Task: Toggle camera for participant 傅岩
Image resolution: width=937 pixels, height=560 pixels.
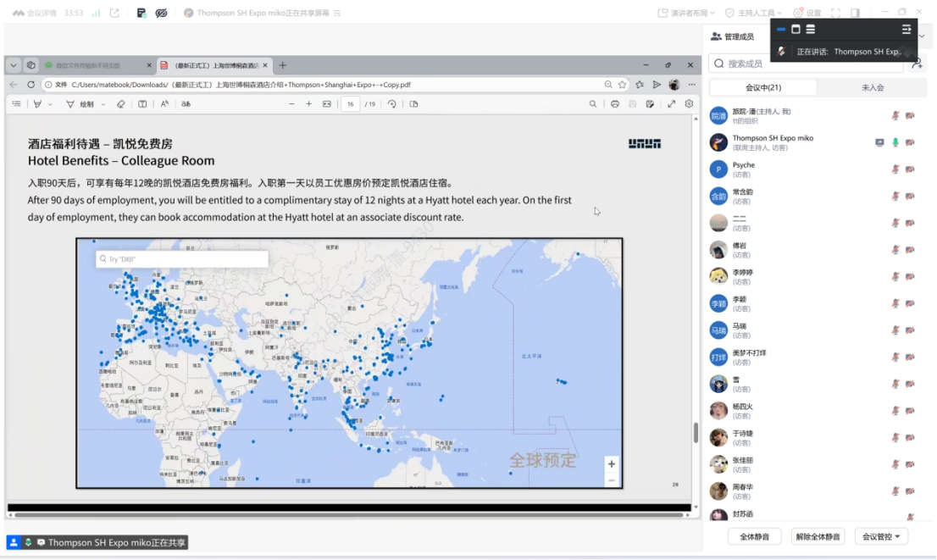Action: click(910, 250)
